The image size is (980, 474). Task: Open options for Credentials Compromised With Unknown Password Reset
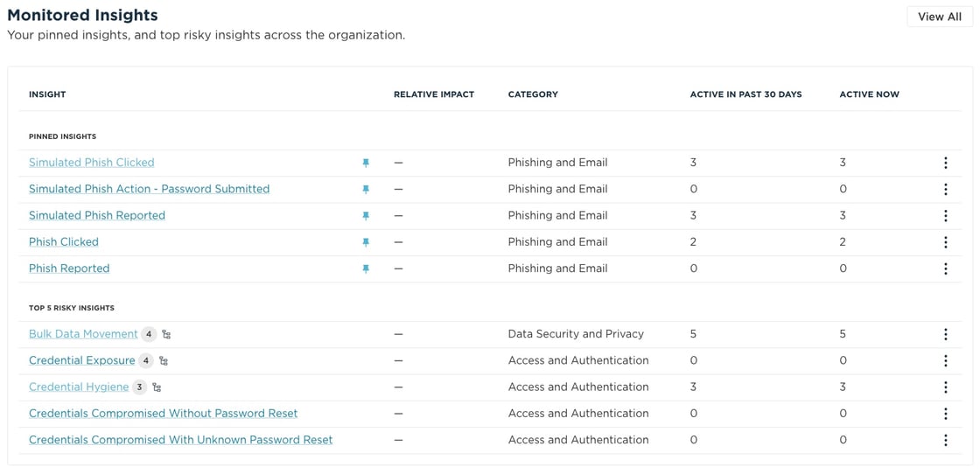945,441
